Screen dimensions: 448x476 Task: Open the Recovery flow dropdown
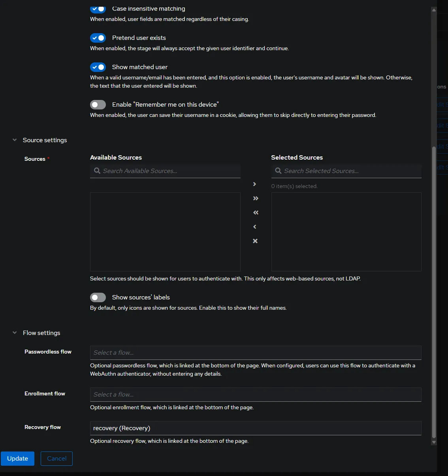(x=255, y=428)
